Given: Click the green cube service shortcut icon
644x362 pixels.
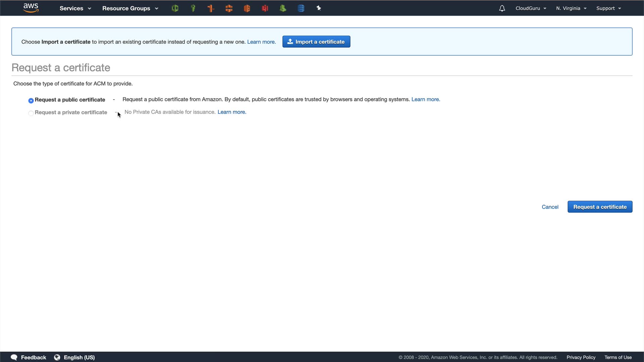Looking at the screenshot, I should 175,8.
